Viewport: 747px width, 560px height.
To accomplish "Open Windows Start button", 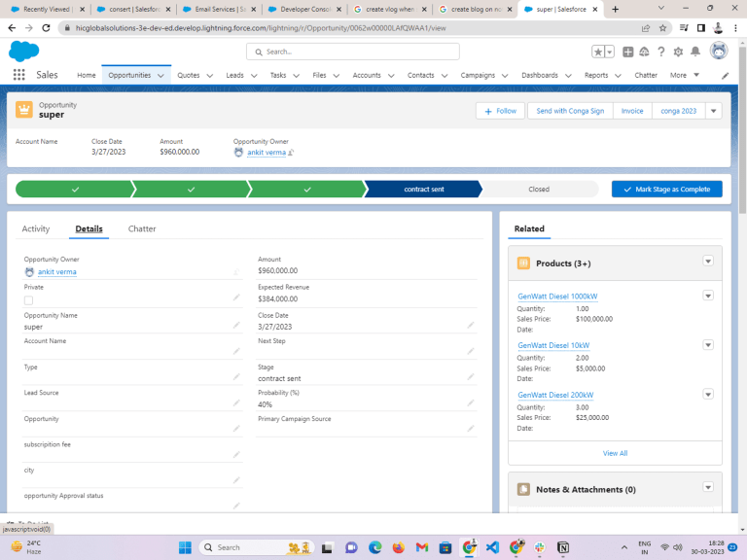I will tap(185, 547).
